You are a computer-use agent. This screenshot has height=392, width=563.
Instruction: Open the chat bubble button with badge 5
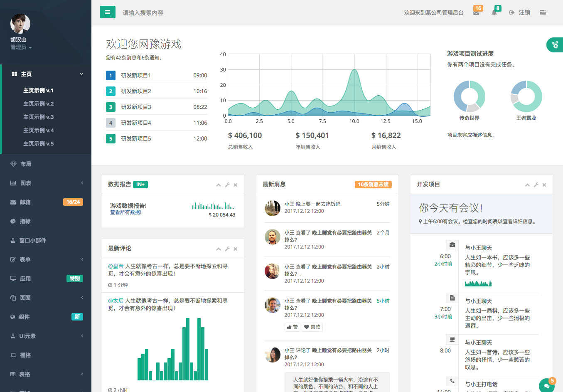point(547,386)
